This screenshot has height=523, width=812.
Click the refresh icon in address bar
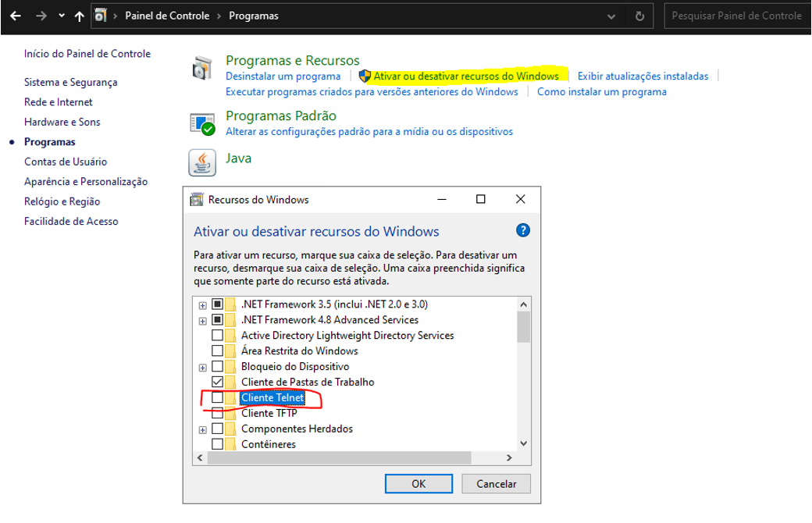639,16
